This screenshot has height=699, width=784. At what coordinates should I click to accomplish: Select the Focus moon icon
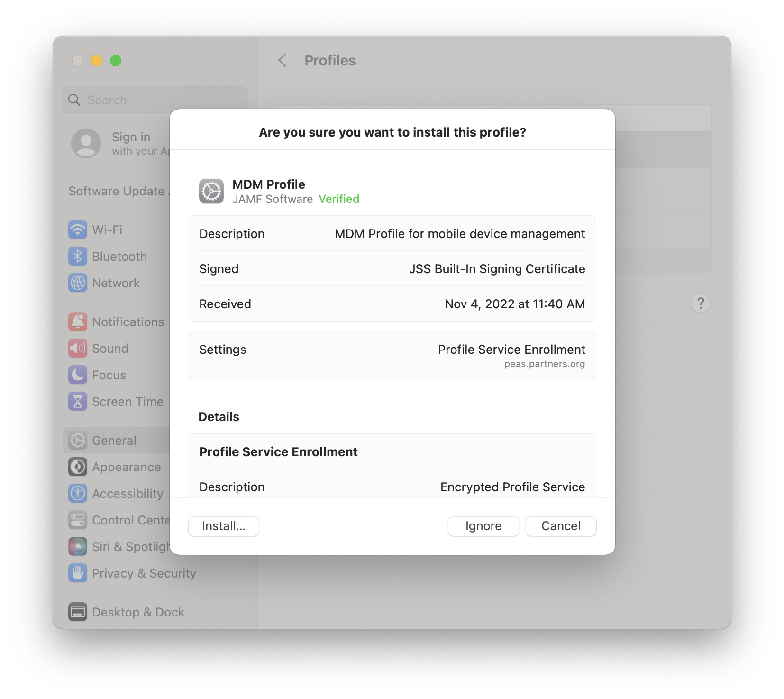78,375
